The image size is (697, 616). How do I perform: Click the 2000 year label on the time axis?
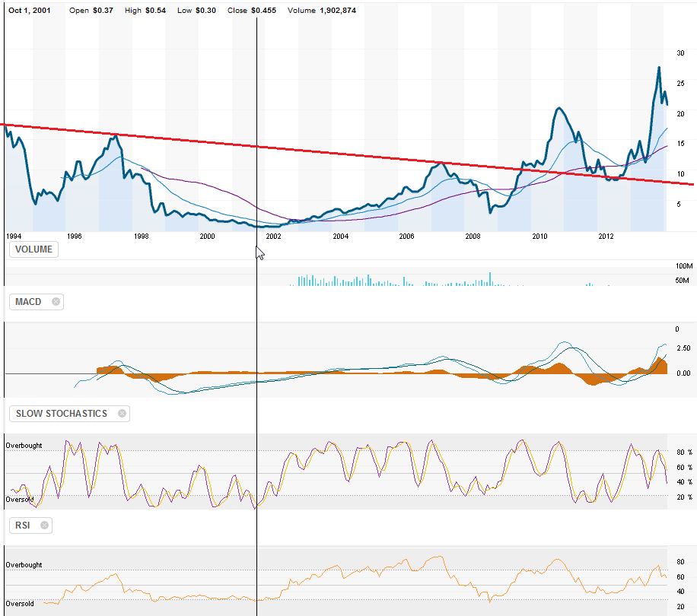tap(207, 236)
